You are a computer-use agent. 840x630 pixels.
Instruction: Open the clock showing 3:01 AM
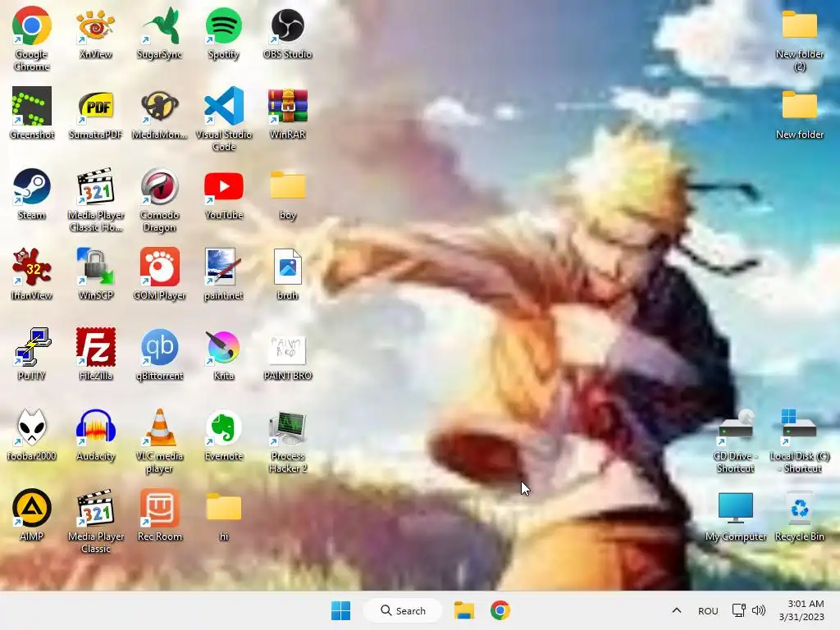click(802, 610)
